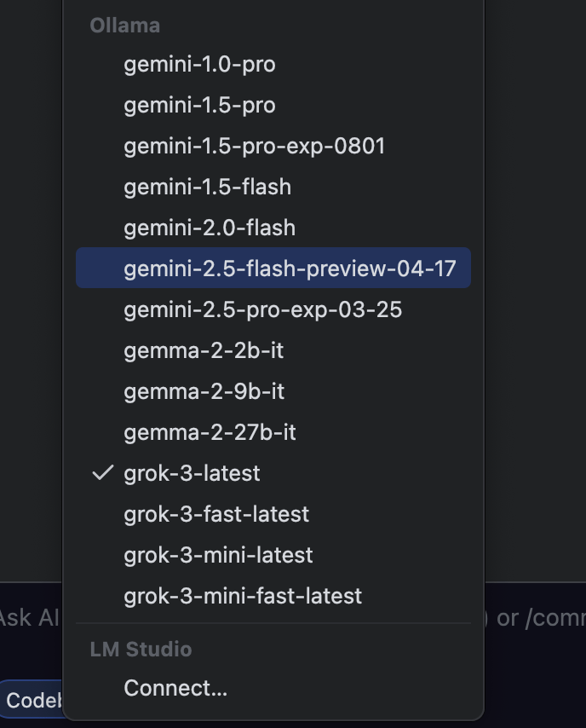
Task: Select the gemini-1.0-pro model
Action: 199,64
